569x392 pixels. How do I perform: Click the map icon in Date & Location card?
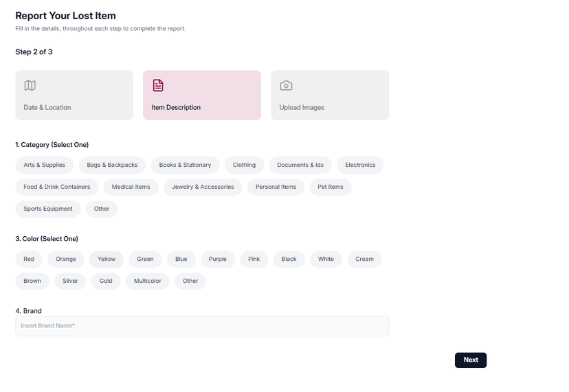(x=30, y=86)
